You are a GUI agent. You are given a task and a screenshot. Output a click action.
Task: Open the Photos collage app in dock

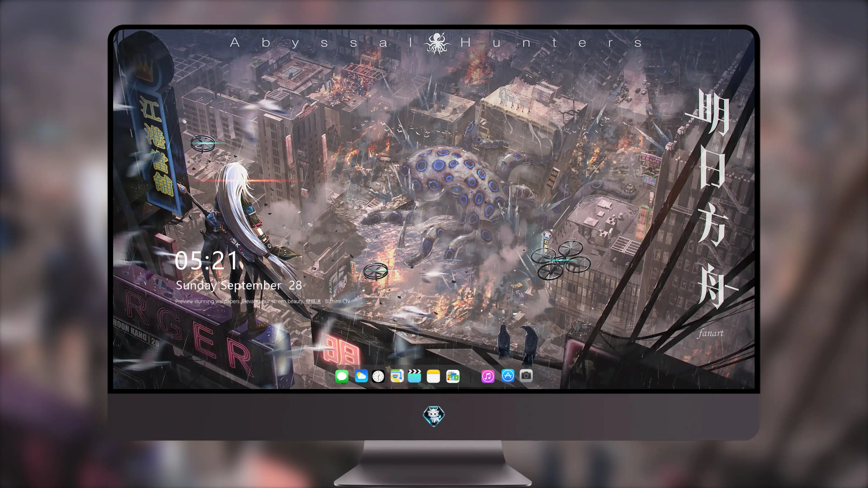point(453,376)
